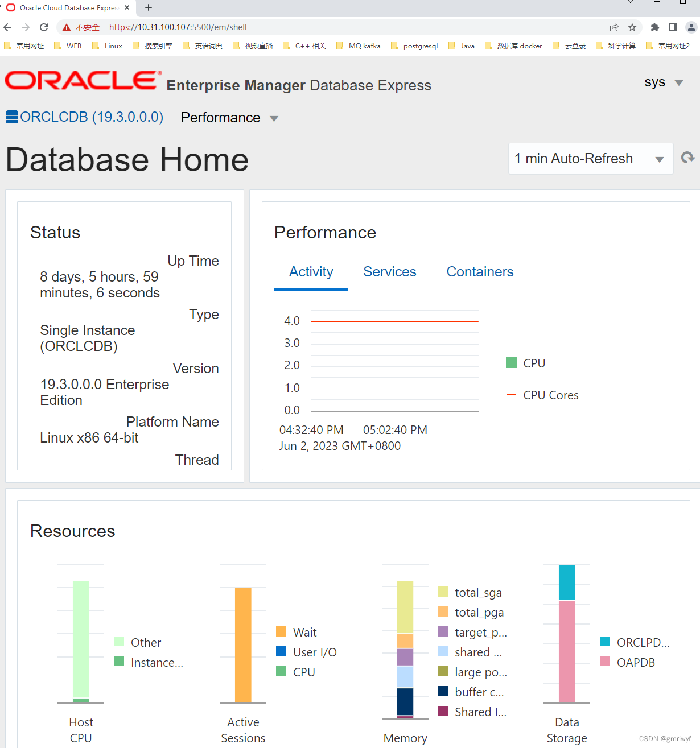Switch to the Services tab
This screenshot has width=700, height=748.
389,272
